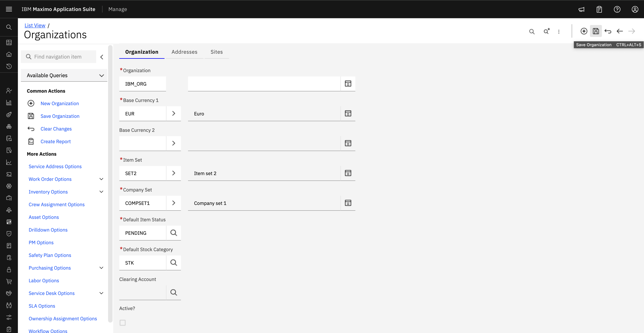This screenshot has height=333, width=644.
Task: Click the Save Organization toolbar icon
Action: (596, 31)
